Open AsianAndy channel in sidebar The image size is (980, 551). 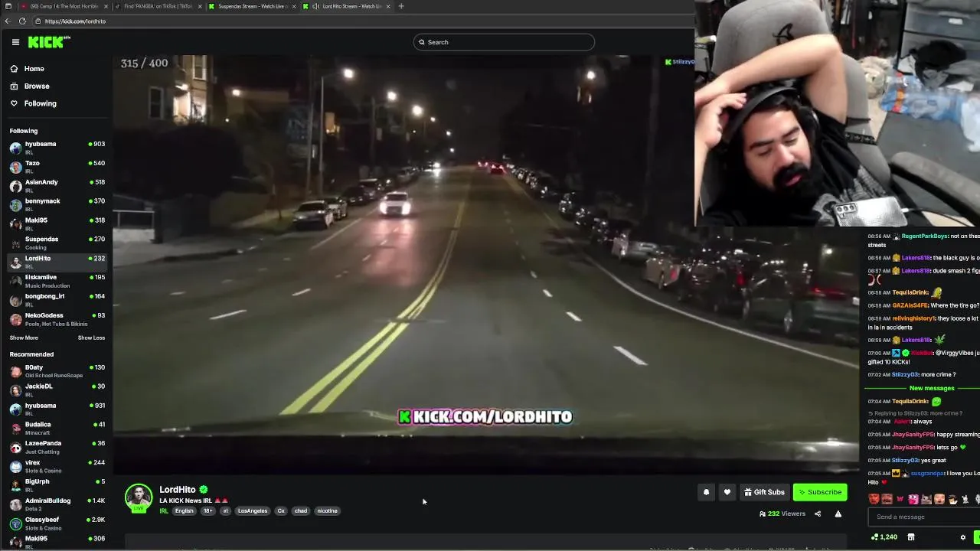tap(57, 185)
